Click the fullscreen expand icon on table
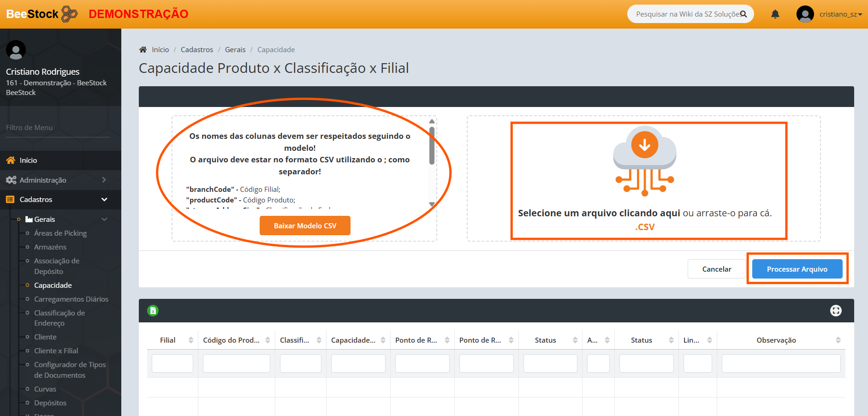 [836, 311]
